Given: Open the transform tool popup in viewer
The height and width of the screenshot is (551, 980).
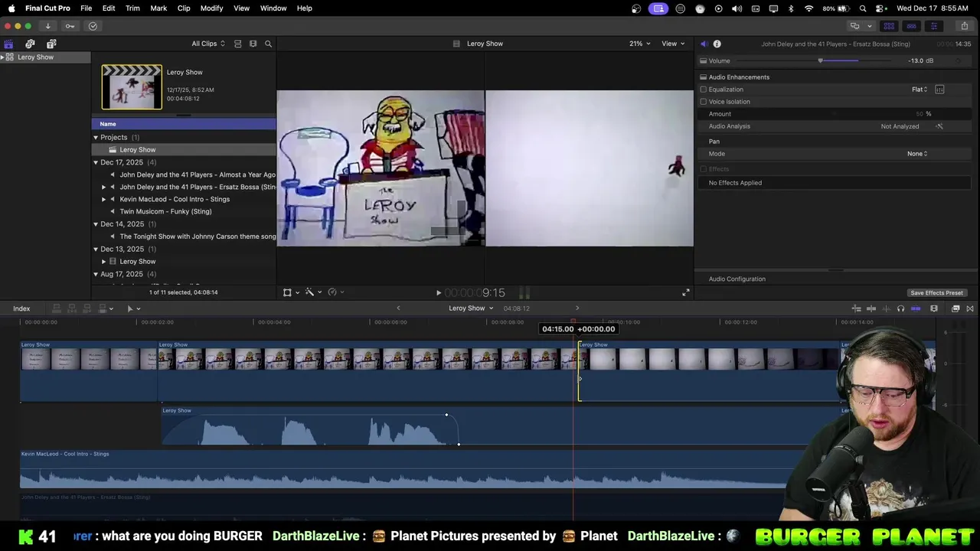Looking at the screenshot, I should (291, 292).
